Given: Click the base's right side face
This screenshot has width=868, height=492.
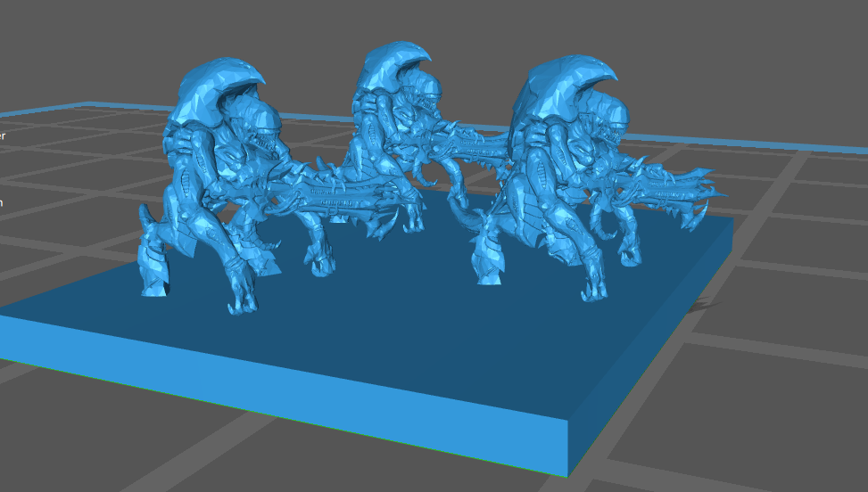Looking at the screenshot, I should 651,357.
